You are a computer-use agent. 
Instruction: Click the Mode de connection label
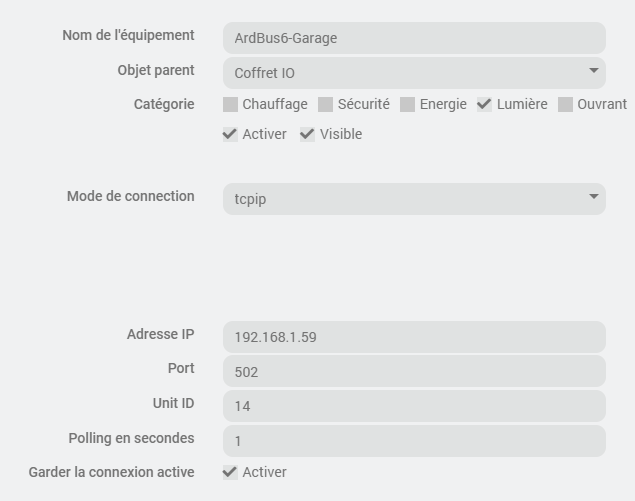[x=130, y=196]
